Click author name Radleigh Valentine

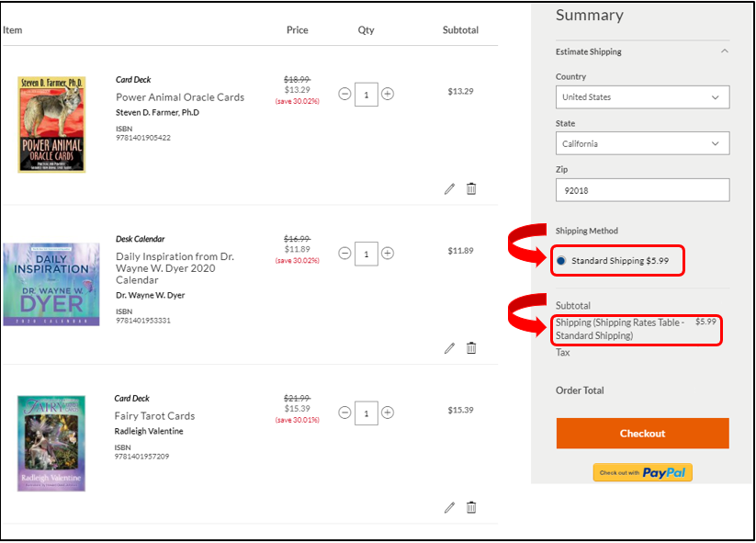(149, 431)
